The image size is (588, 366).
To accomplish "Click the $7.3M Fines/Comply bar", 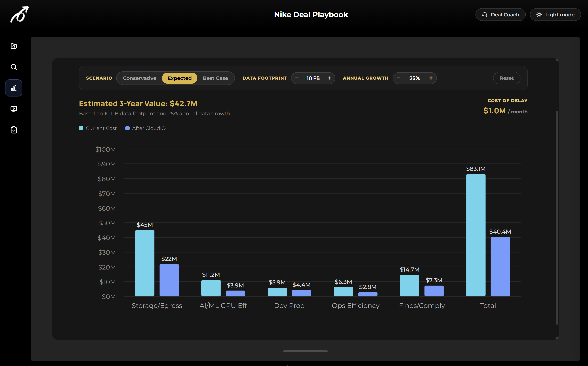I will 434,291.
